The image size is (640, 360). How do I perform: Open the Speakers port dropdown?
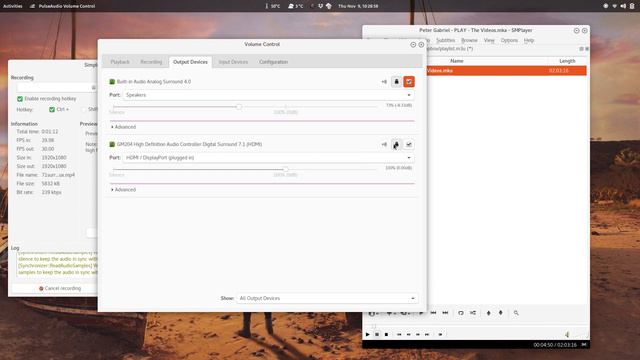pos(268,95)
